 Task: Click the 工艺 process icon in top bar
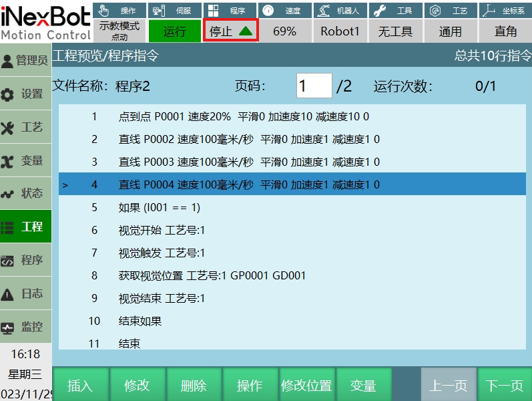437,10
